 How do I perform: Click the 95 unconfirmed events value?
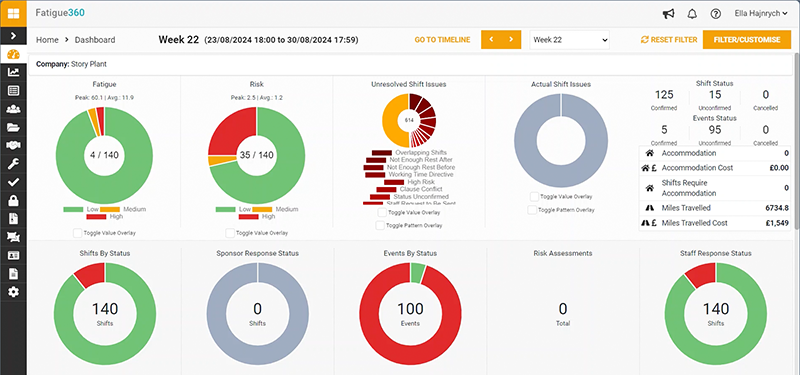pyautogui.click(x=715, y=130)
